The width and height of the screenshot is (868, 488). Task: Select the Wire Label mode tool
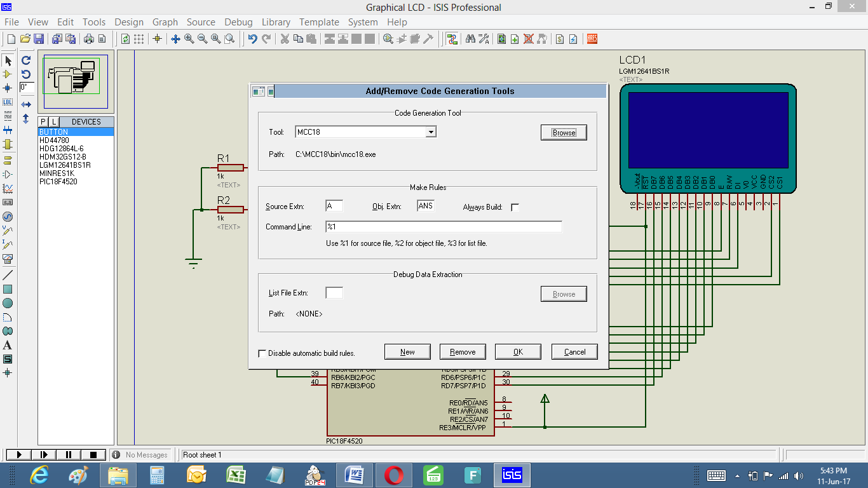(9, 102)
